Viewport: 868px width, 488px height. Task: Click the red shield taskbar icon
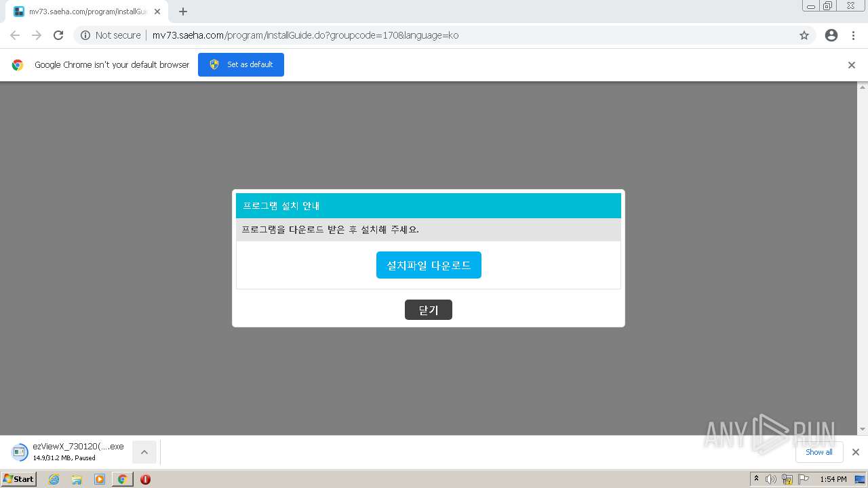click(145, 479)
